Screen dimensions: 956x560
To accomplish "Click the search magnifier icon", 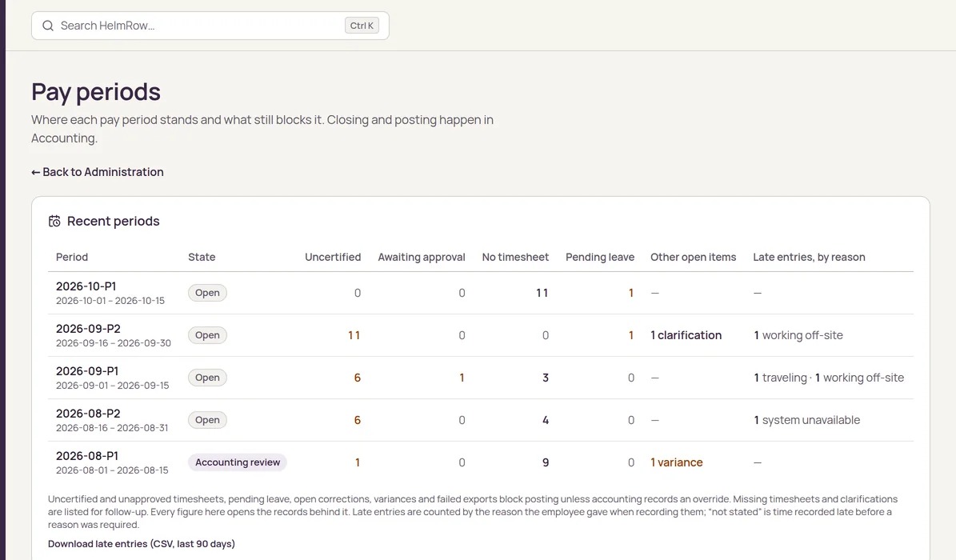I will coord(47,26).
